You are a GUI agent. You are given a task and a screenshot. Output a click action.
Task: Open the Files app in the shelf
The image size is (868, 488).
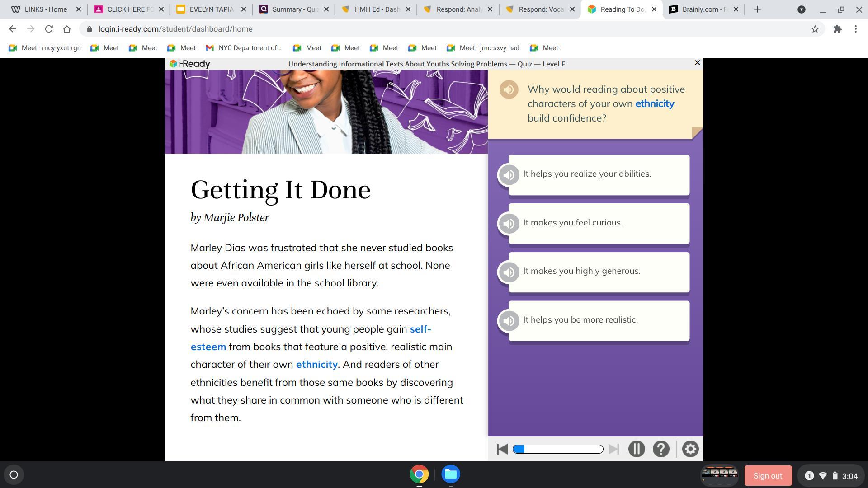(450, 474)
